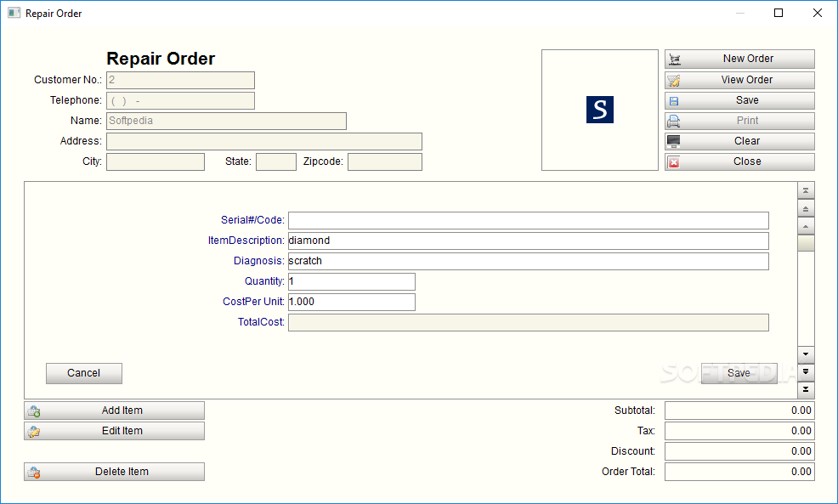Click the ItemDescription field containing diamond

[x=529, y=241]
